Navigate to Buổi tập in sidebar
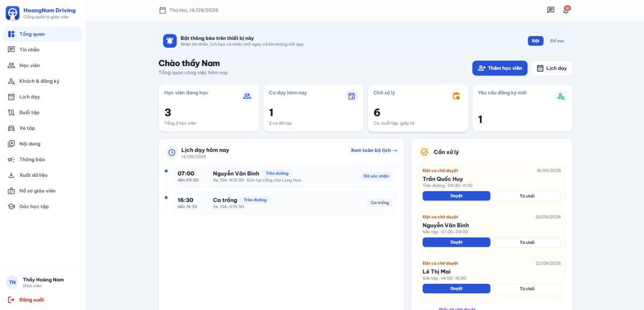This screenshot has width=644, height=310. (x=42, y=112)
